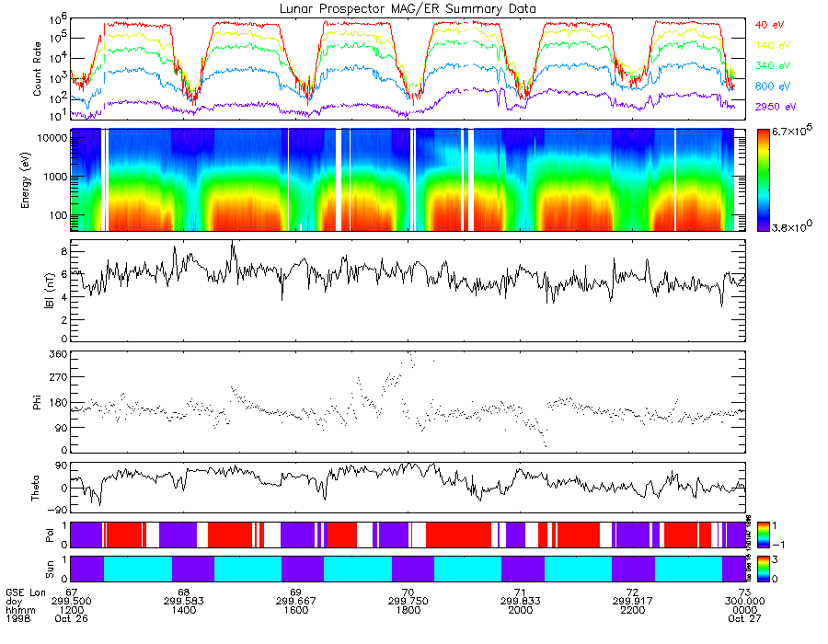This screenshot has height=644, width=828.
Task: Select the '800 eV' legend label
Action: 773,86
